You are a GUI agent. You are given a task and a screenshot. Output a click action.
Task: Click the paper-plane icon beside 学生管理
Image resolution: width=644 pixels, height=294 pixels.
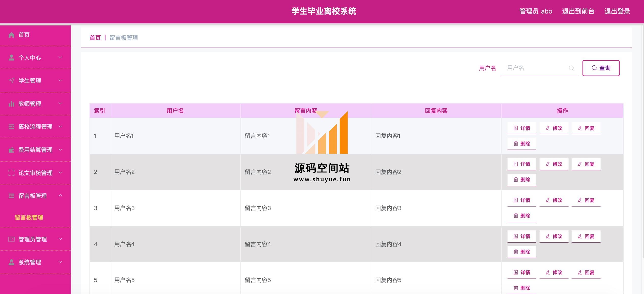coord(11,81)
